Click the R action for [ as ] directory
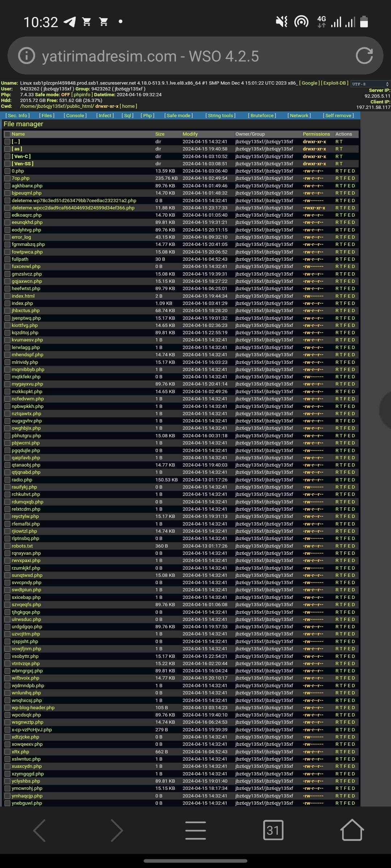Viewport: 391px width, 868px height. pyautogui.click(x=337, y=149)
